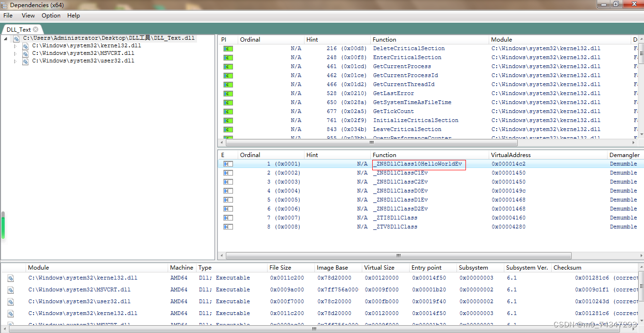Click the MSVCRT.dll module icon in tree
Viewport: 644px width, 333px height.
[x=26, y=53]
